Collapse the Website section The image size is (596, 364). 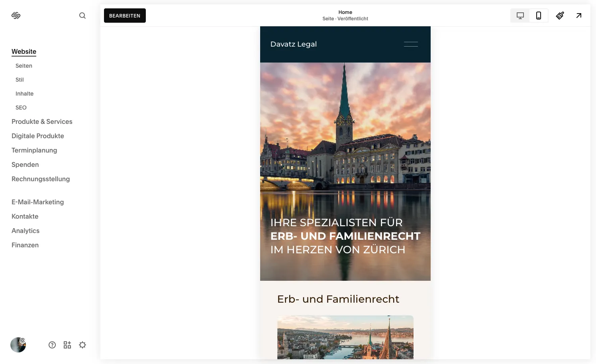(24, 51)
